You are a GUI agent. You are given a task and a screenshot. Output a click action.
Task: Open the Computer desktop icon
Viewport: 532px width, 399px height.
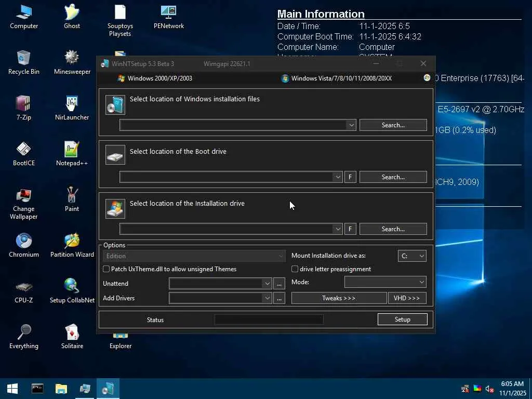point(24,17)
